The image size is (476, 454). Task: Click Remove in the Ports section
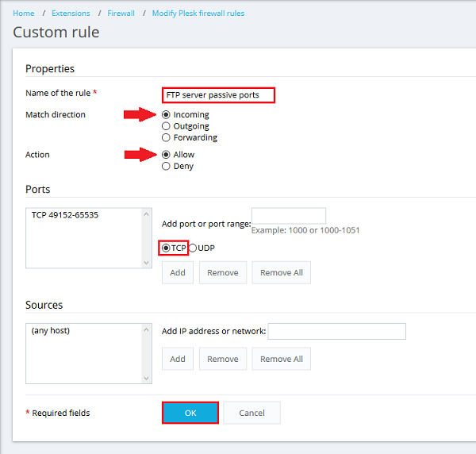222,272
